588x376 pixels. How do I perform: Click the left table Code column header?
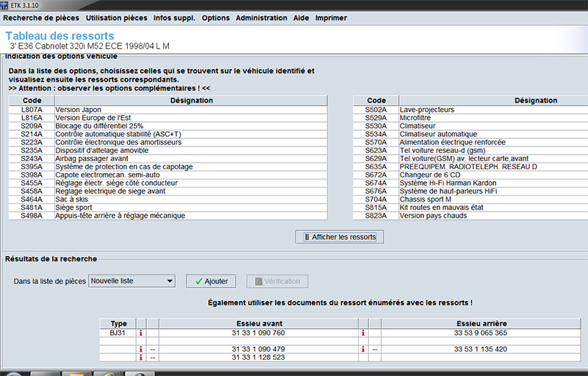click(x=32, y=101)
